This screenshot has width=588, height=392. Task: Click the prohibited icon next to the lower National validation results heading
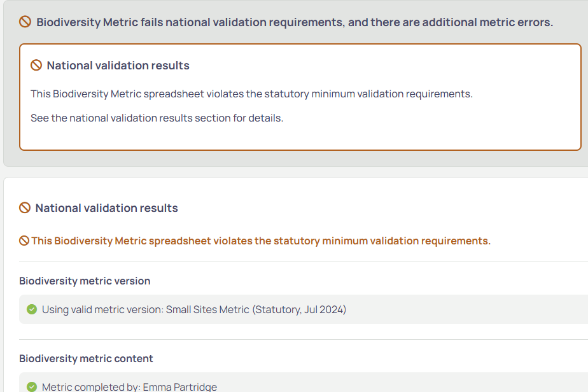[25, 208]
